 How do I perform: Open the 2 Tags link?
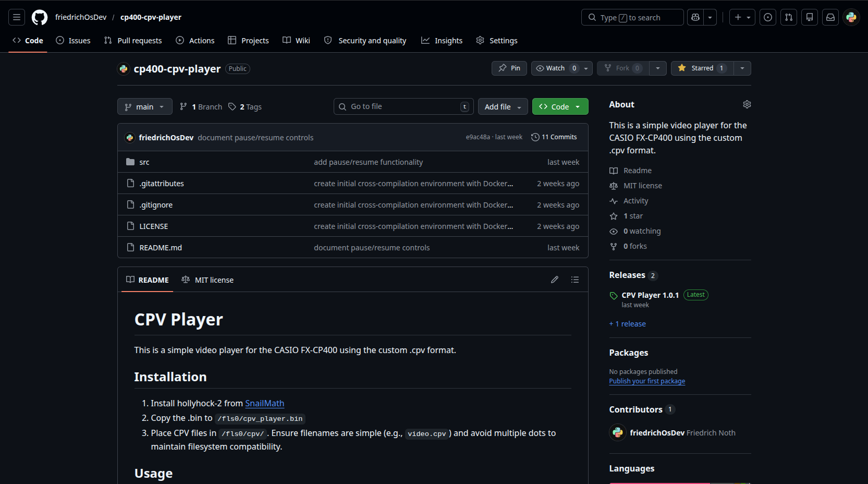[x=245, y=107]
